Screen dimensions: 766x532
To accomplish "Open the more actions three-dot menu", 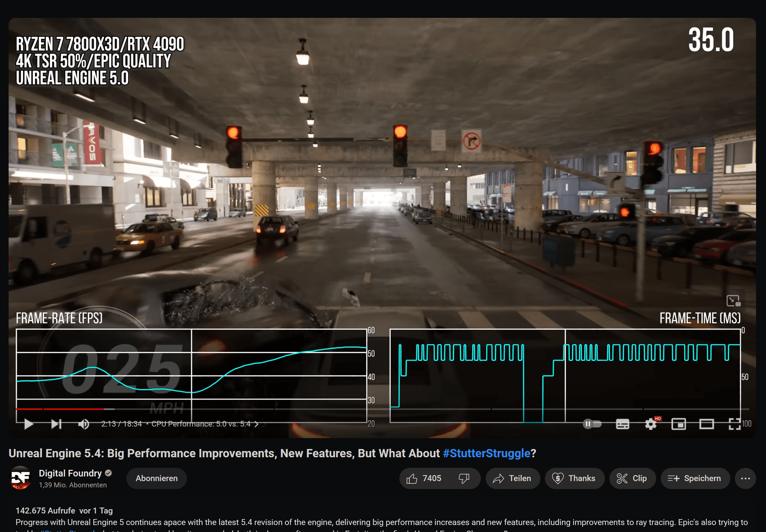I will tap(745, 478).
